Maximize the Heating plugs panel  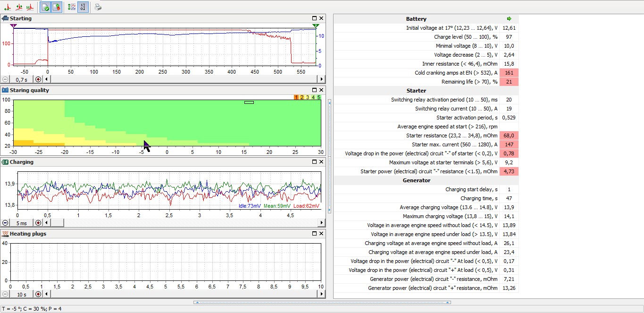pyautogui.click(x=315, y=234)
